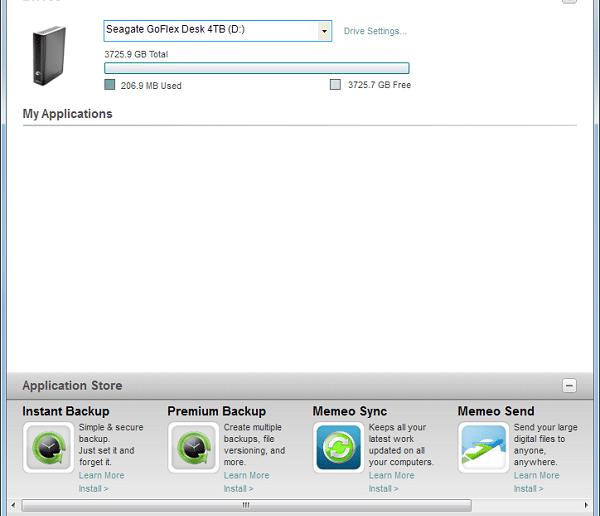Click the My Applications heading

coord(67,114)
